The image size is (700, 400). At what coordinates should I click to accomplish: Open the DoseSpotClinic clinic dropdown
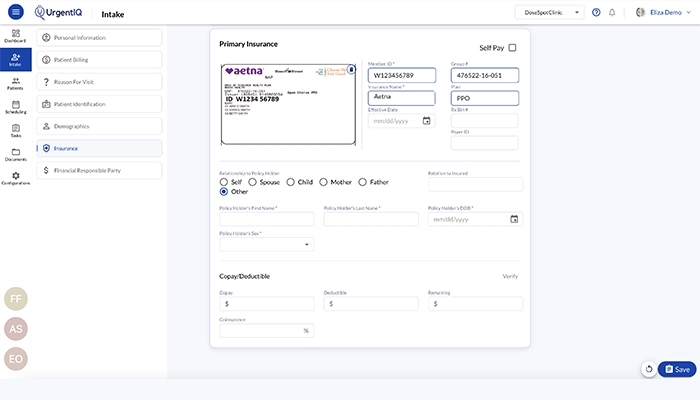(549, 12)
